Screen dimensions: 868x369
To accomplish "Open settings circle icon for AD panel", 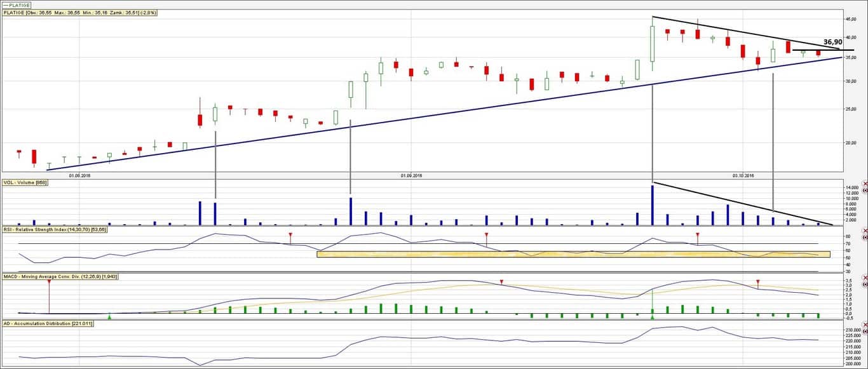I will click(864, 331).
